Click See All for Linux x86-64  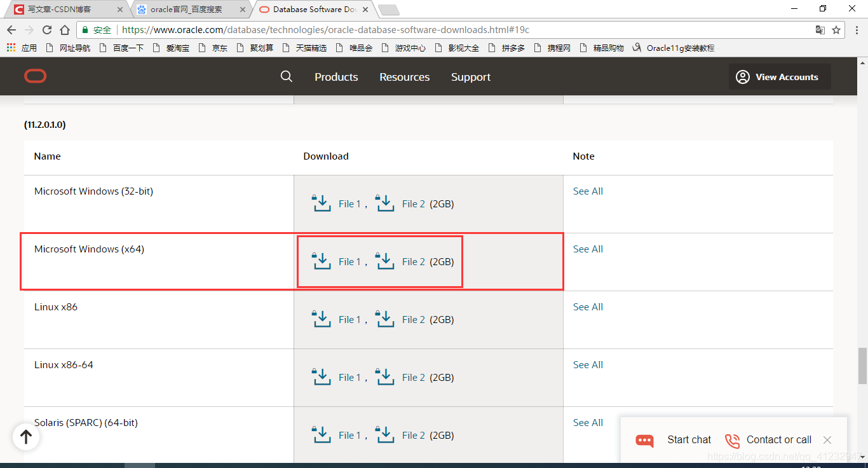(x=588, y=364)
